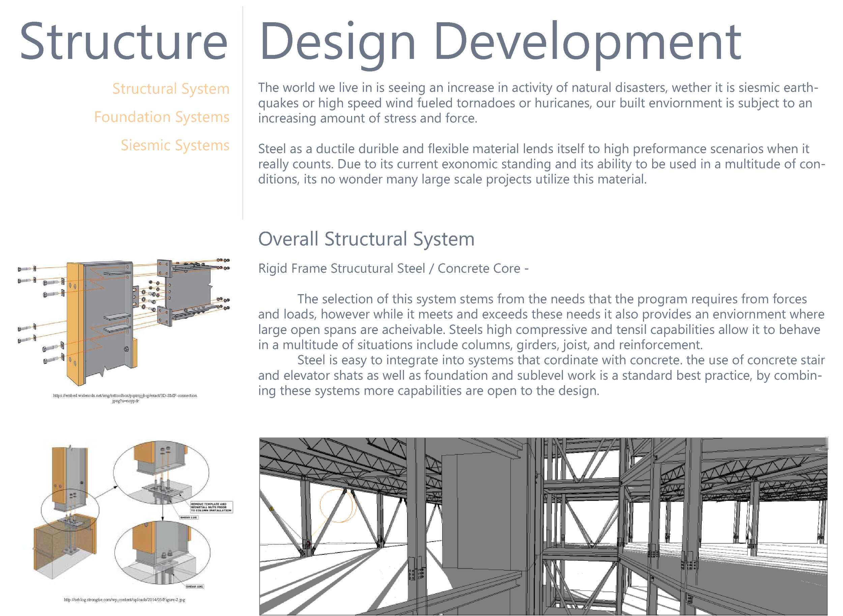Click the 'Remove template and reinstall nuts' callout
843x616 pixels.
(211, 507)
